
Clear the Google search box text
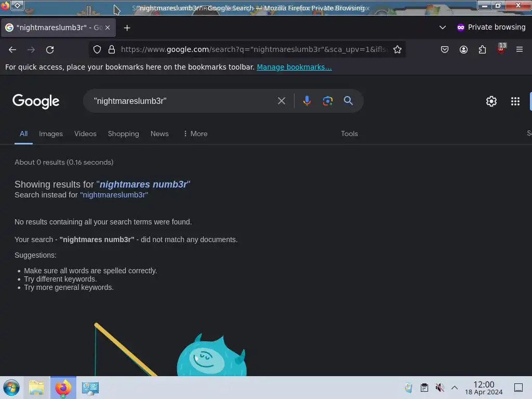click(x=281, y=101)
